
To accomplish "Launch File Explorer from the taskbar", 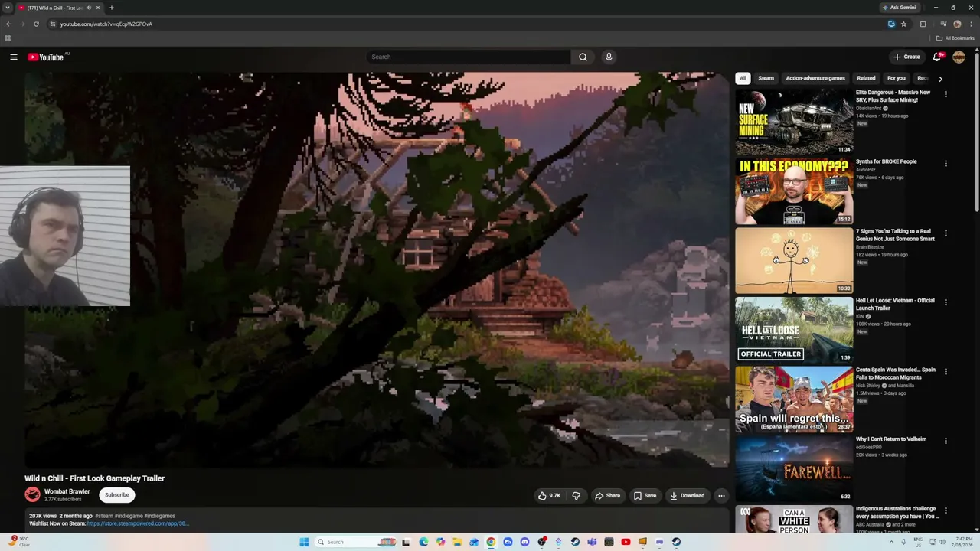I will [457, 542].
